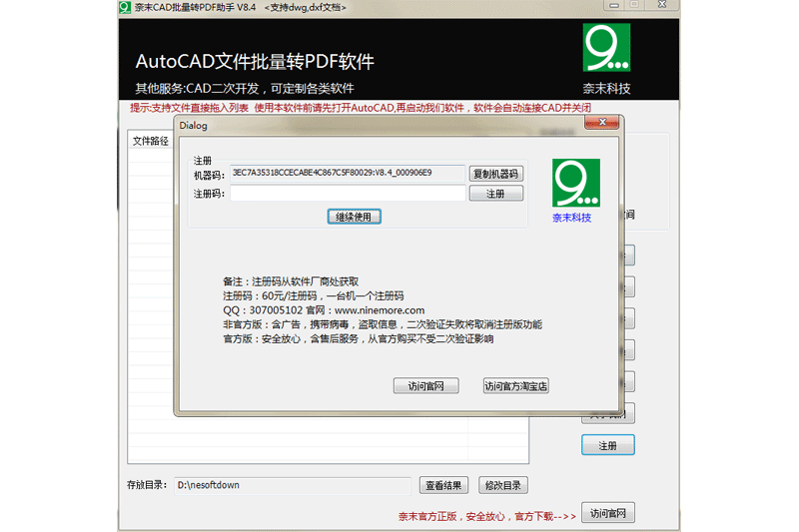Click the 复制机器码 button
799x532 pixels.
click(495, 174)
